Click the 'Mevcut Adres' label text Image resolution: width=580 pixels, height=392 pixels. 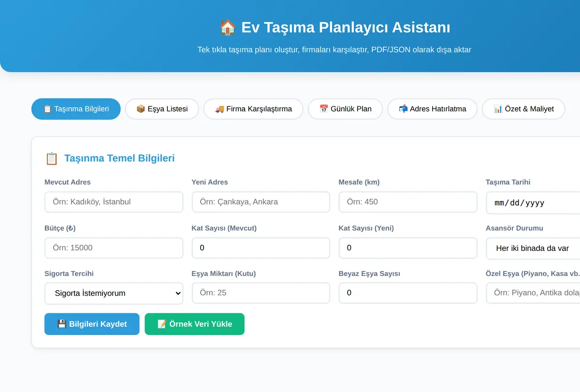coord(68,182)
